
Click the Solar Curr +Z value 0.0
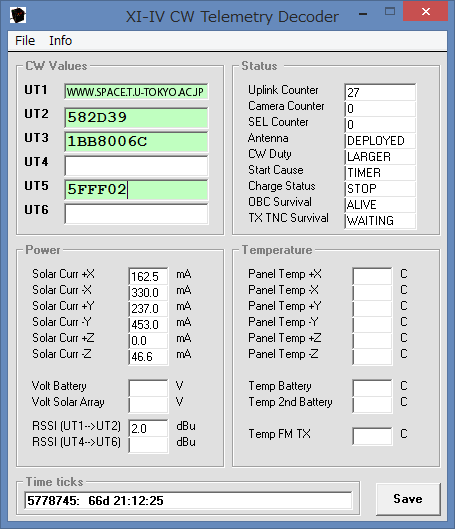tap(148, 340)
